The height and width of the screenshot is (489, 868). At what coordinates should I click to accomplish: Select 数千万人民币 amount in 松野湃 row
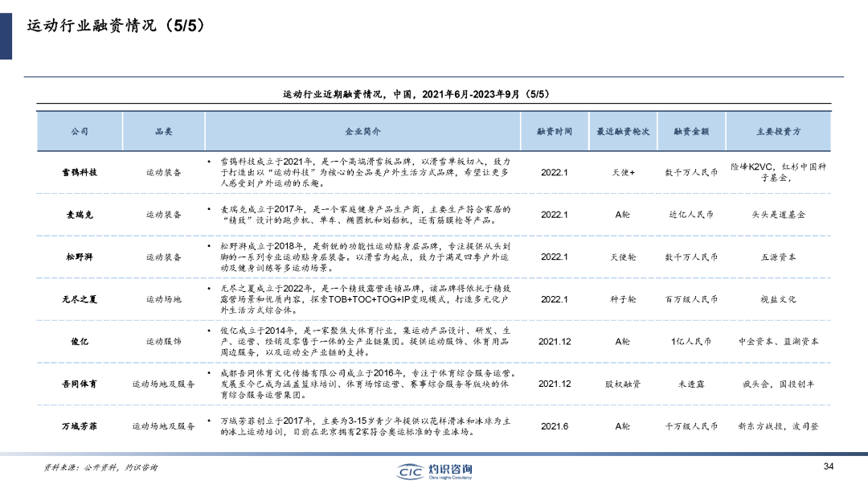(691, 257)
